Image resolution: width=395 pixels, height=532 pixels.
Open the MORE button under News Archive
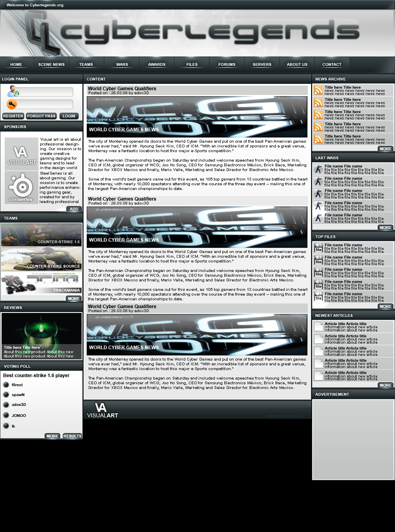385,149
